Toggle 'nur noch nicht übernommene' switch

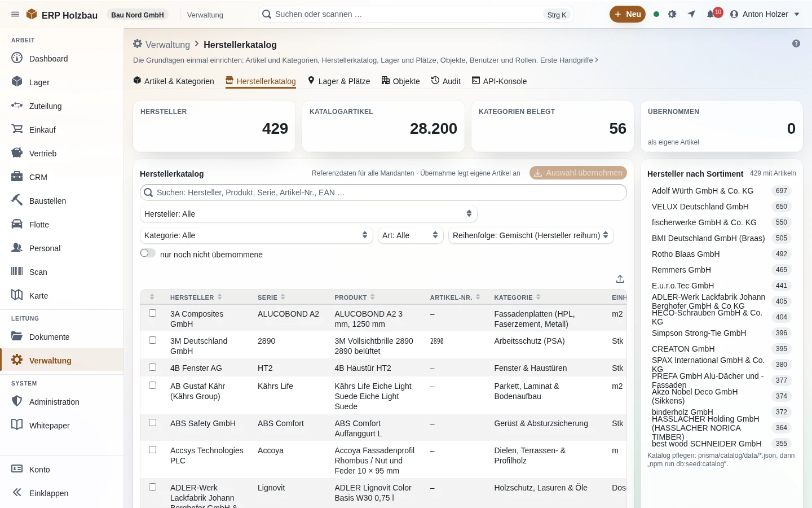pos(148,253)
